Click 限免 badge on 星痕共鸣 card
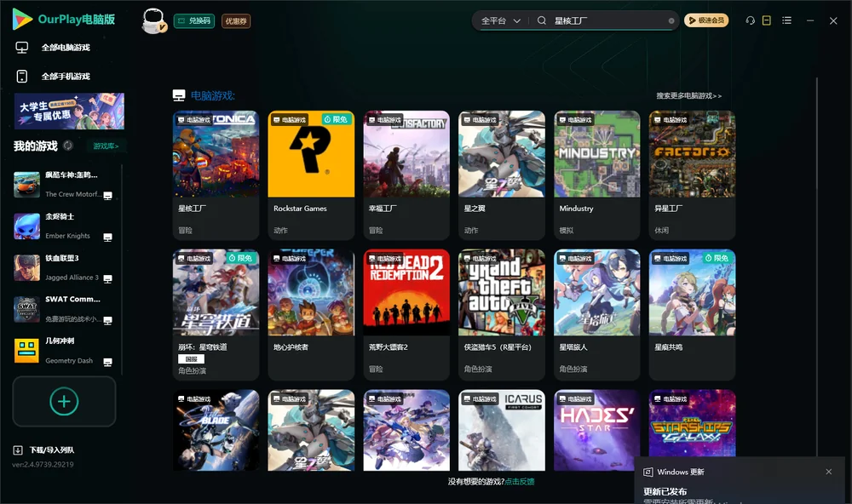The height and width of the screenshot is (504, 852). 717,258
